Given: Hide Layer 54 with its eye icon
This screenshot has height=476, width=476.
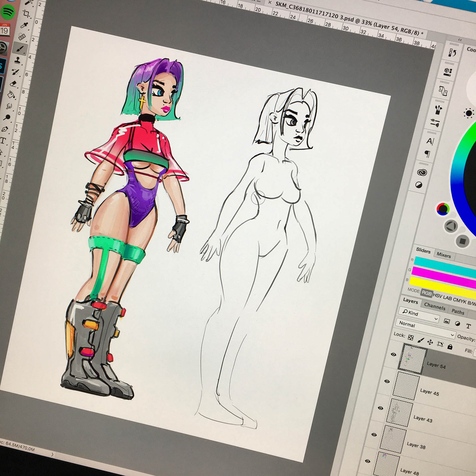Looking at the screenshot, I should (x=393, y=354).
